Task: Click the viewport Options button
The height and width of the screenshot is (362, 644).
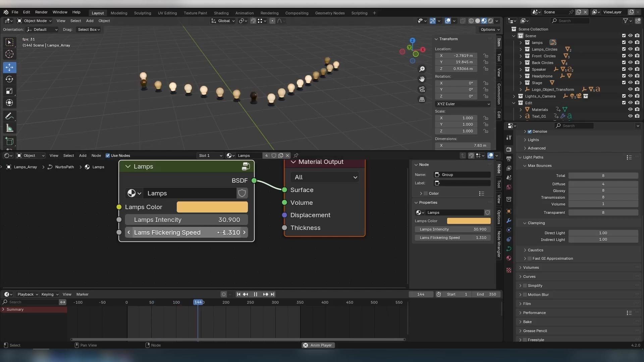Action: click(490, 29)
